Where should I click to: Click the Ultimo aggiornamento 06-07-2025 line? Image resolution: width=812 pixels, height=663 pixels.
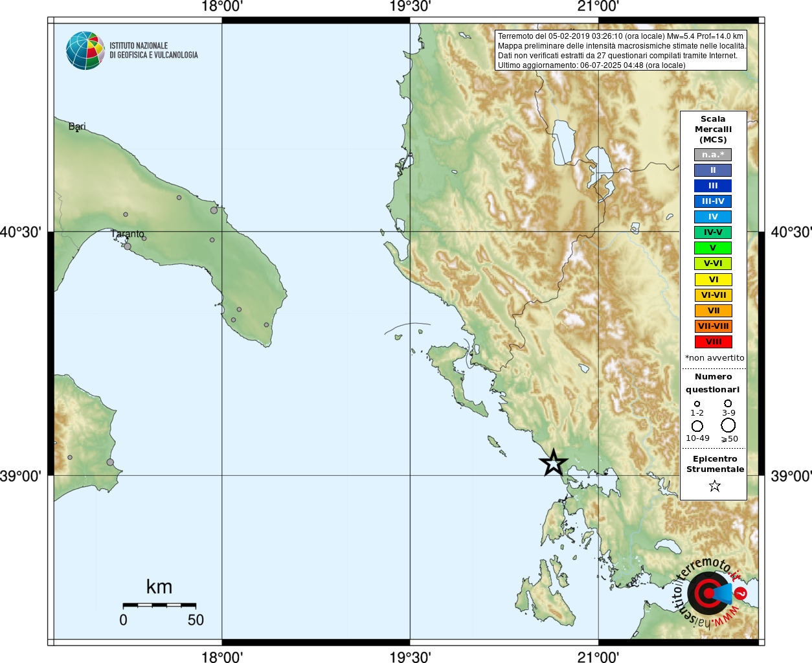(591, 65)
